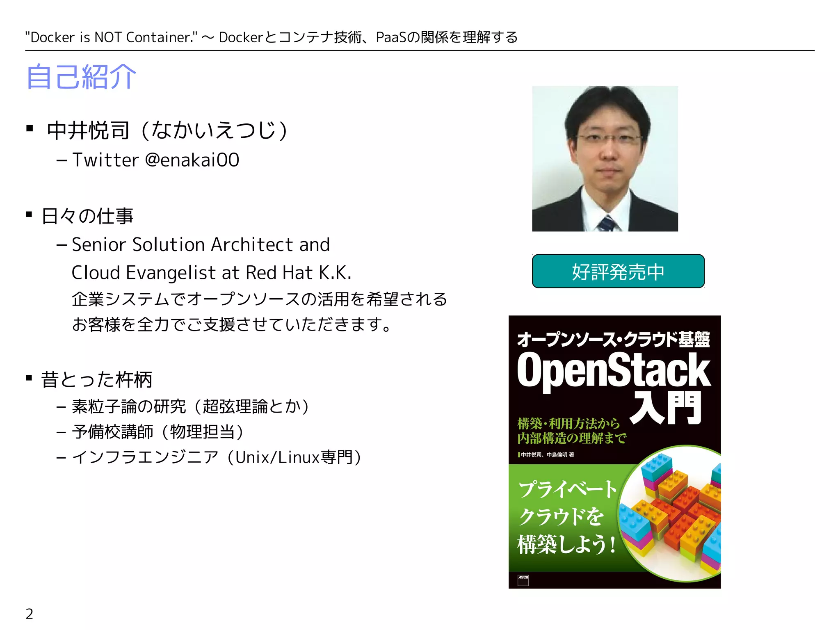This screenshot has height=630, width=840.
Task: Click the book authors line on cover
Action: pyautogui.click(x=547, y=454)
